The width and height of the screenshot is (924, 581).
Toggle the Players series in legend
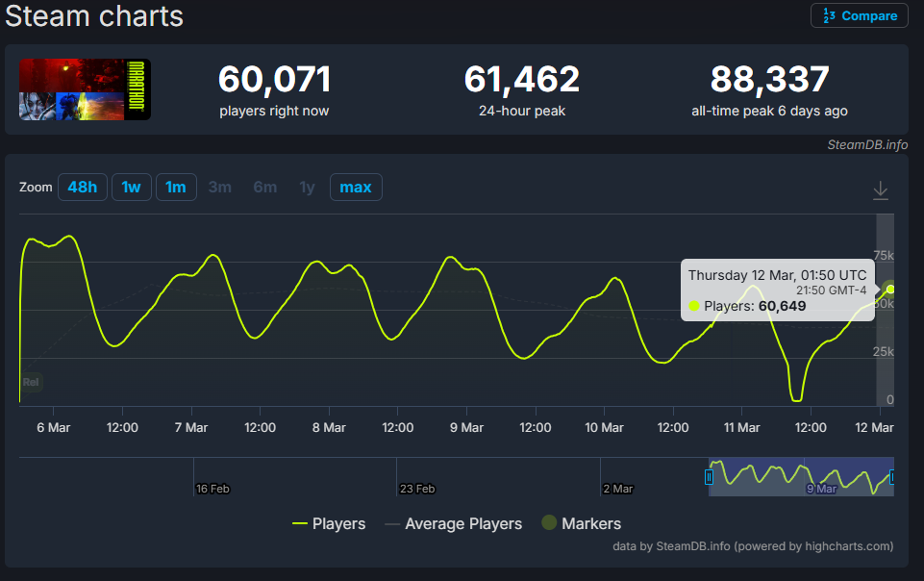click(x=329, y=523)
